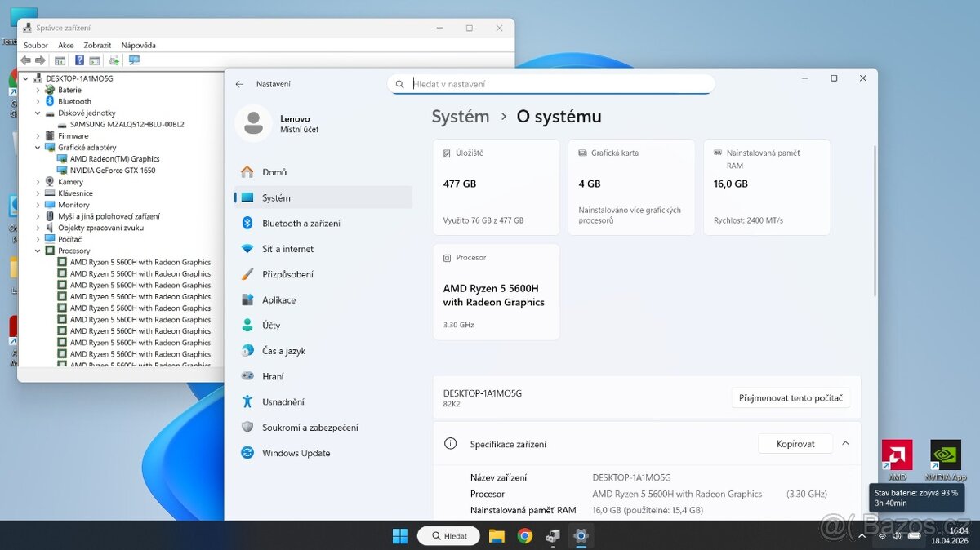Click the back arrow in Device Manager toolbar
Screen dimensions: 980x550
[x=25, y=60]
